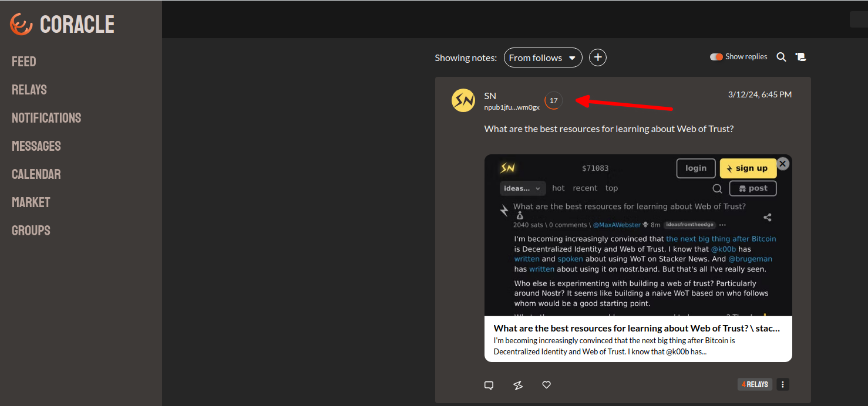Viewport: 868px width, 406px height.
Task: Expand the From follows dropdown
Action: pos(543,57)
